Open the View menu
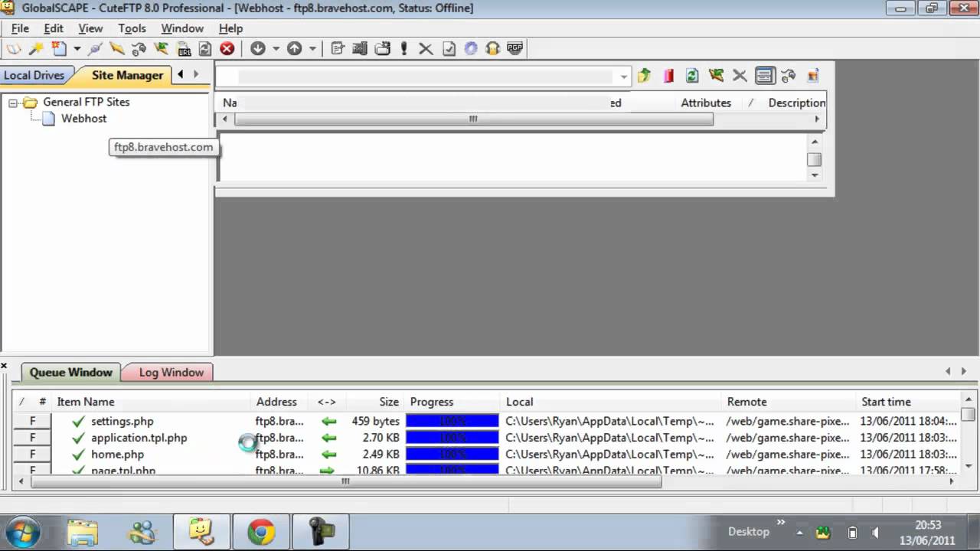Image resolution: width=980 pixels, height=551 pixels. 90,28
